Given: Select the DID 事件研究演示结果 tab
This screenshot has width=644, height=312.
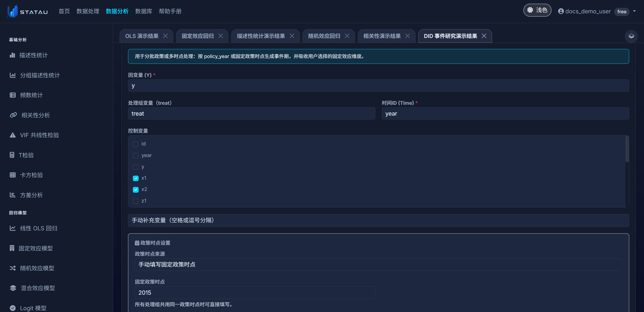Looking at the screenshot, I should click(450, 36).
